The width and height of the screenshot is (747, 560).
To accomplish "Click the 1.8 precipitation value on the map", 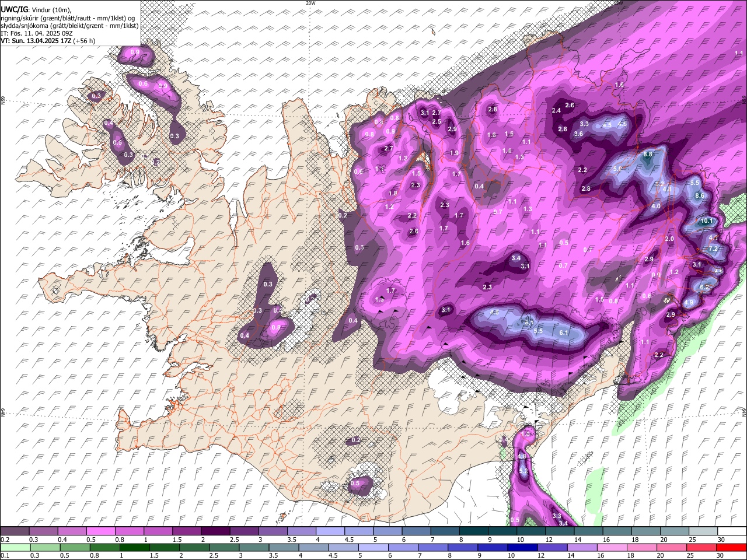I will (x=393, y=193).
